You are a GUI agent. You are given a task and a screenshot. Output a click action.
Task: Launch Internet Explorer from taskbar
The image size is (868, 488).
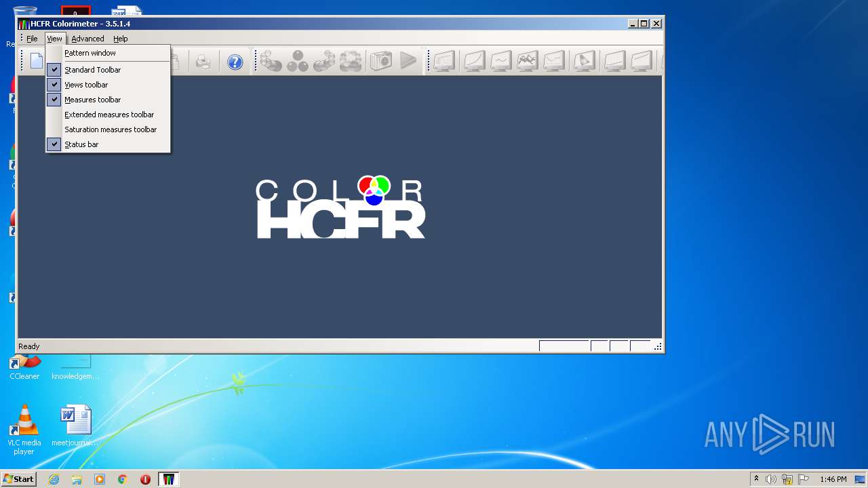[54, 479]
